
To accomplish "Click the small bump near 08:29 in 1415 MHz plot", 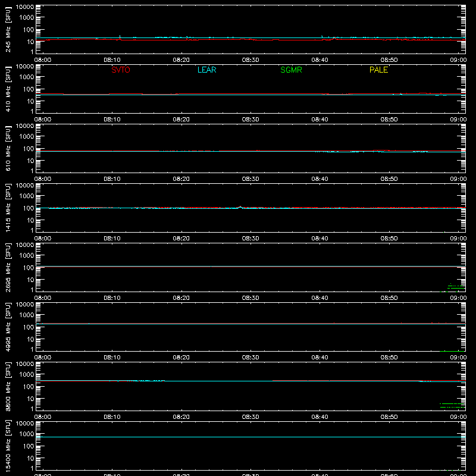I will click(x=240, y=207).
